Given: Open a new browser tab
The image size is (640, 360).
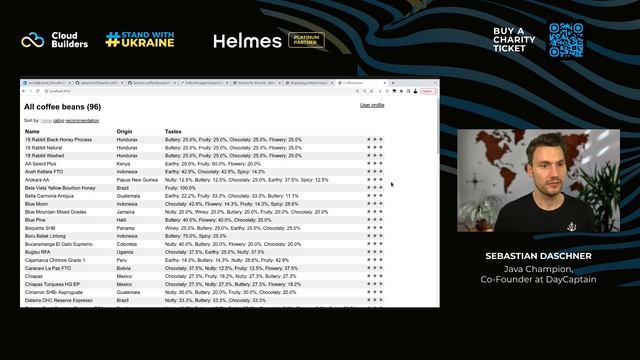Looking at the screenshot, I should point(393,83).
